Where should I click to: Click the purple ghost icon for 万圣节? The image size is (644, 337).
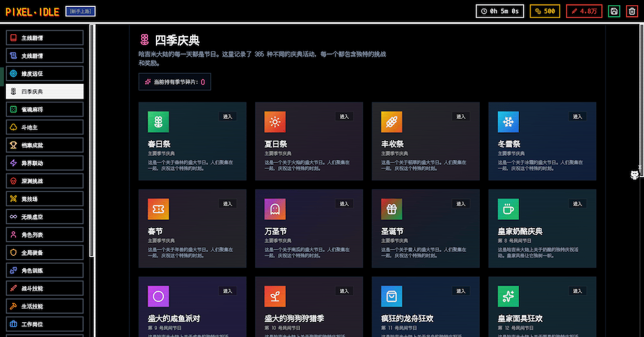pos(274,209)
